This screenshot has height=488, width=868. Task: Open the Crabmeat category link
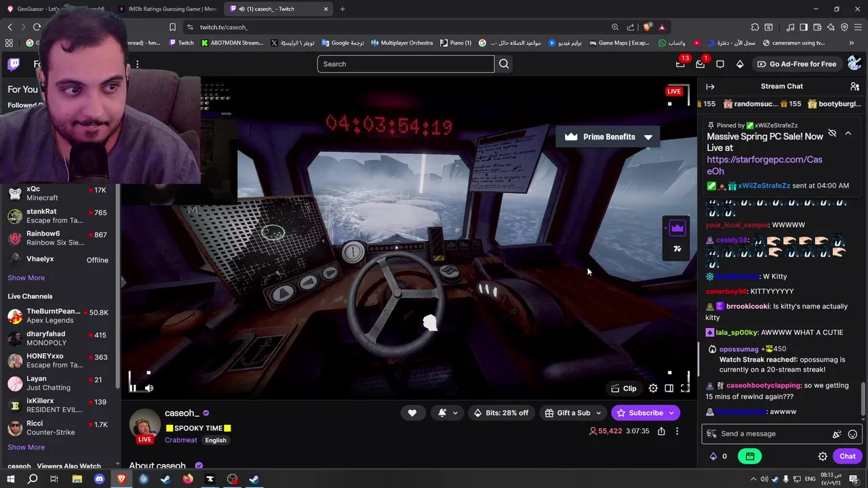[x=181, y=440]
